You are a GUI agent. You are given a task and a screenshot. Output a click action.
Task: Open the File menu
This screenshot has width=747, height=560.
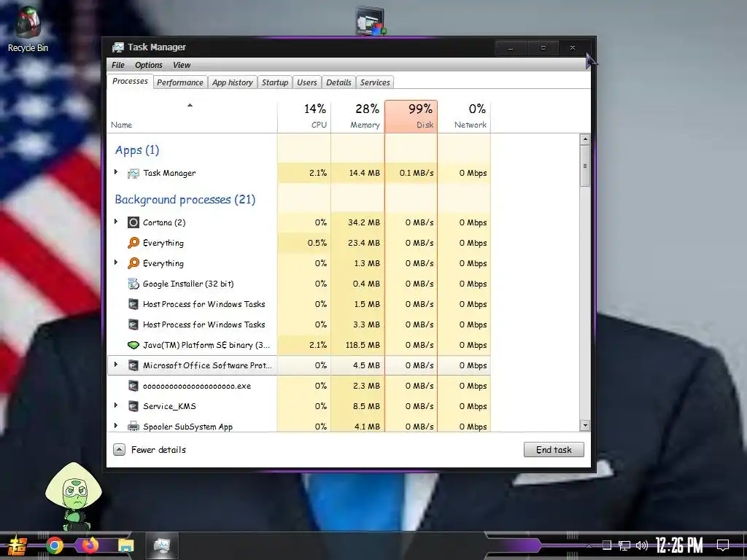click(x=117, y=65)
